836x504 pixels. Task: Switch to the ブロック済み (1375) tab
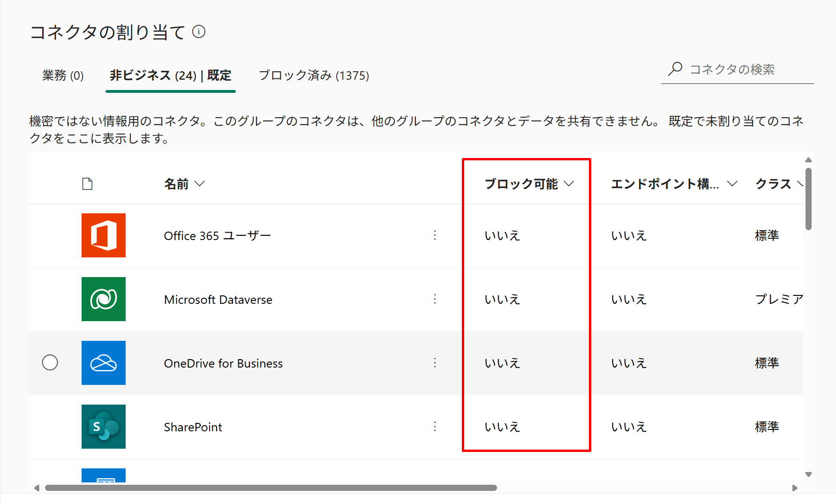pyautogui.click(x=314, y=75)
